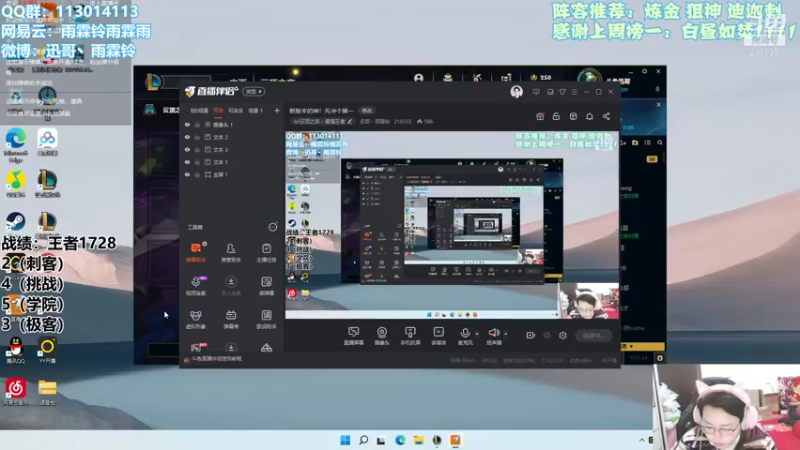Switch to the first scene tab
The height and width of the screenshot is (450, 800).
point(199,110)
